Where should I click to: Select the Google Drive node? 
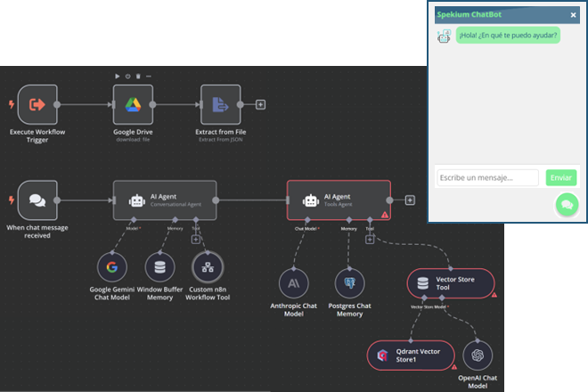(x=133, y=104)
